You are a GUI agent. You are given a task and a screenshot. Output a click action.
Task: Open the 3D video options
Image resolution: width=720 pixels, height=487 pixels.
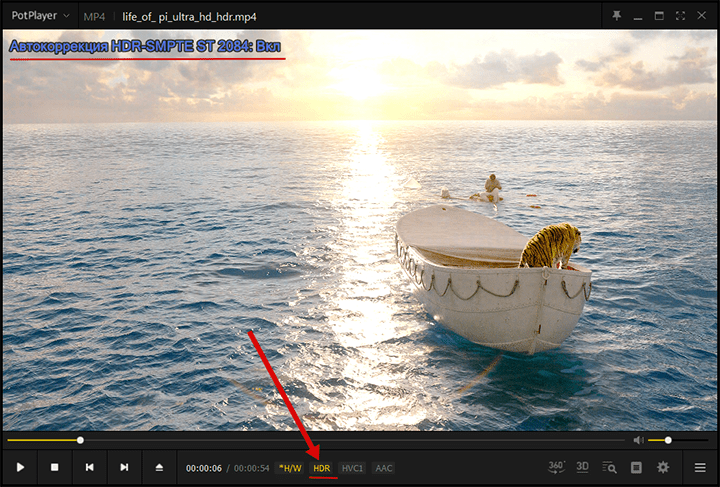tap(583, 467)
